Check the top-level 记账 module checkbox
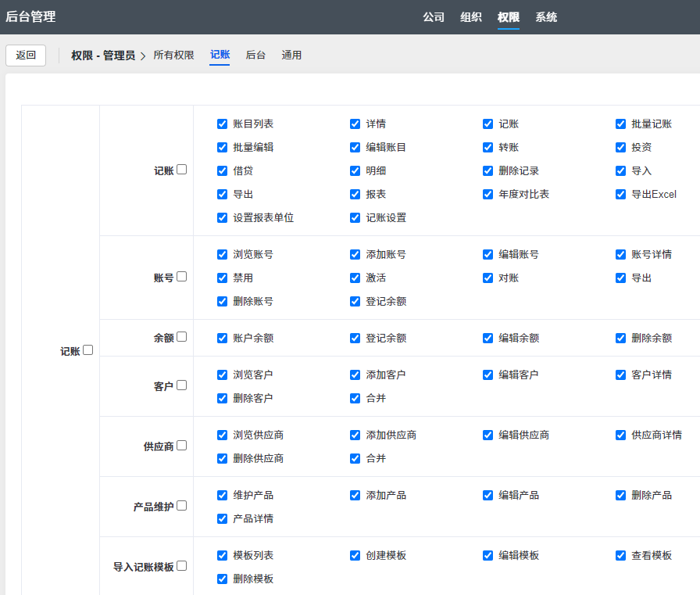The image size is (700, 595). (x=88, y=349)
